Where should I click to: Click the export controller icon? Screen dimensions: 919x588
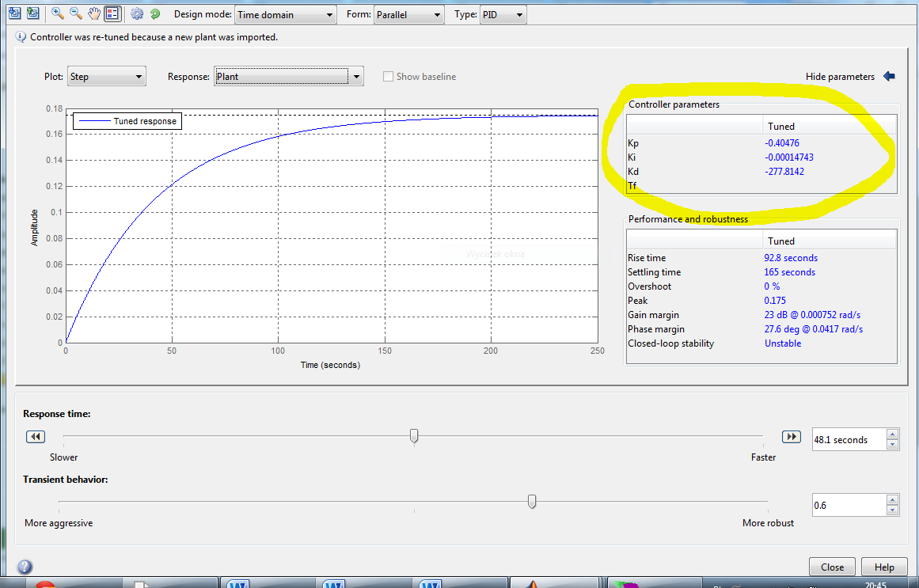click(32, 13)
